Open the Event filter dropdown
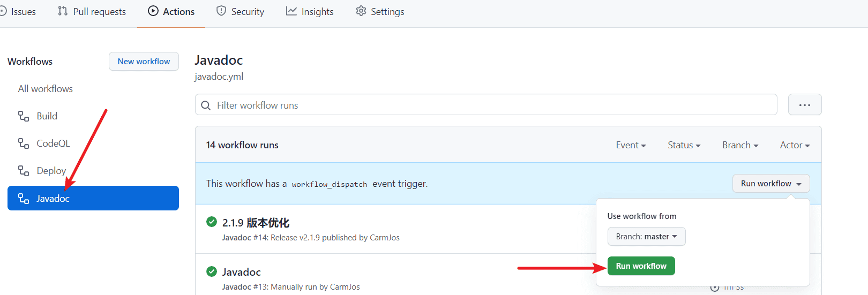This screenshot has height=295, width=868. coord(631,145)
